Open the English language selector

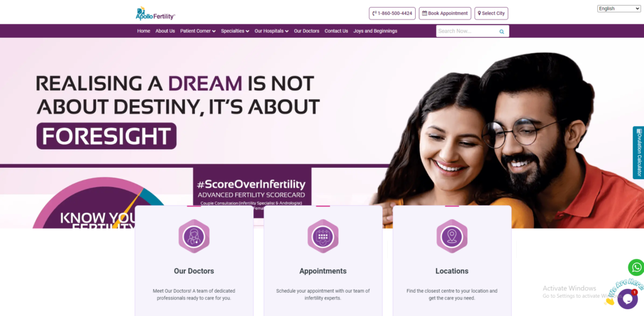619,9
